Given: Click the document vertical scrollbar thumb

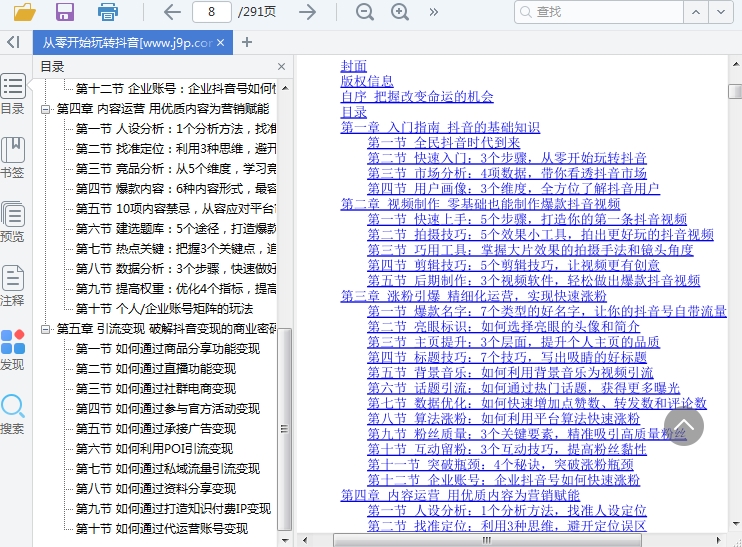Looking at the screenshot, I should [x=735, y=91].
